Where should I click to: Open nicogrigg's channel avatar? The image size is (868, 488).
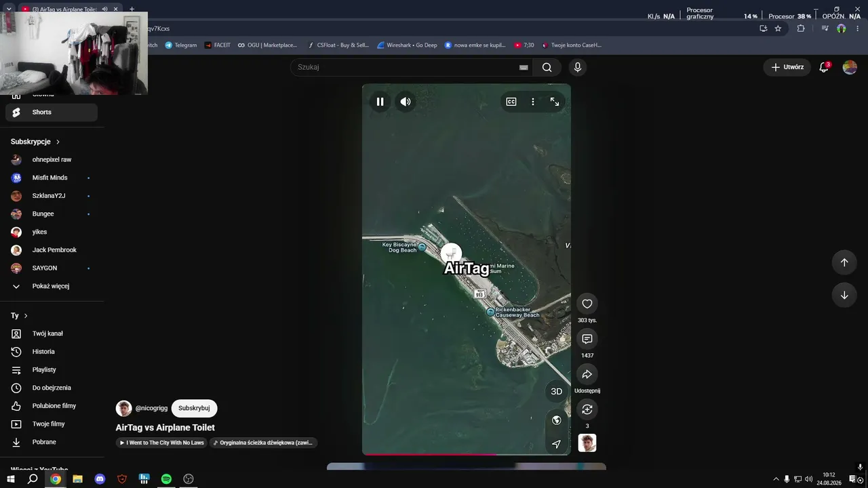(124, 408)
